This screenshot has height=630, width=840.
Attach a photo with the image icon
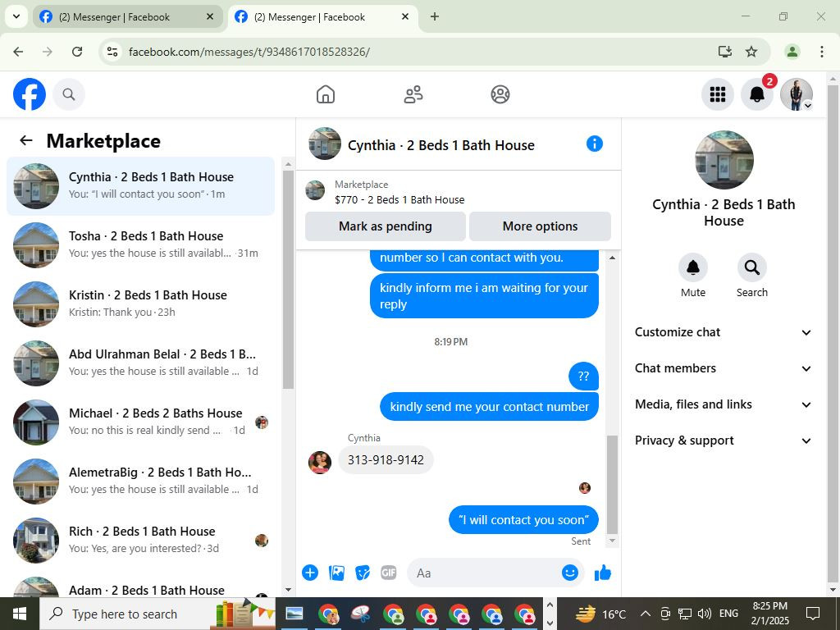click(336, 573)
